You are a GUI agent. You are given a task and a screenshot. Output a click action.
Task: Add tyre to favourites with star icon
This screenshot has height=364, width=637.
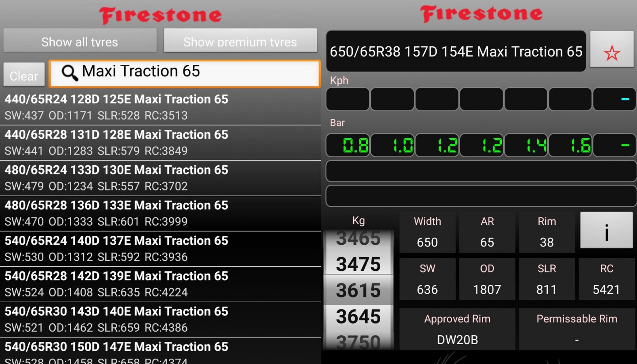point(612,49)
